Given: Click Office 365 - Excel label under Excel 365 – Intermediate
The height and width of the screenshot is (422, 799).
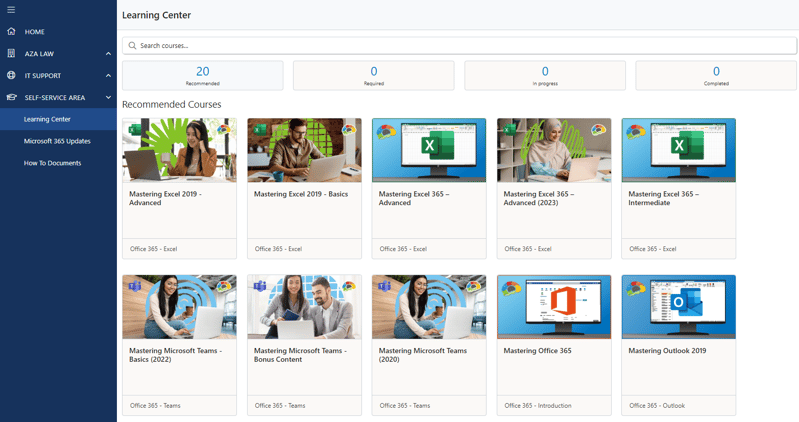Looking at the screenshot, I should (652, 249).
